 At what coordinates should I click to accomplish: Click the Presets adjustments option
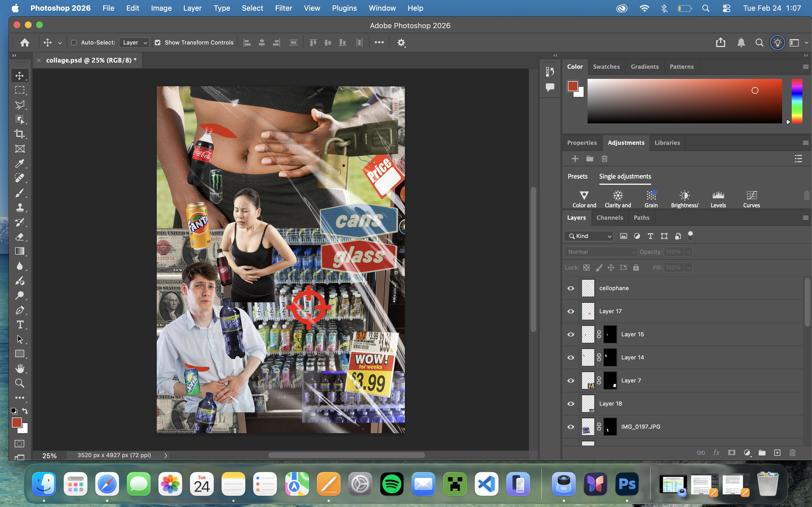coord(577,176)
